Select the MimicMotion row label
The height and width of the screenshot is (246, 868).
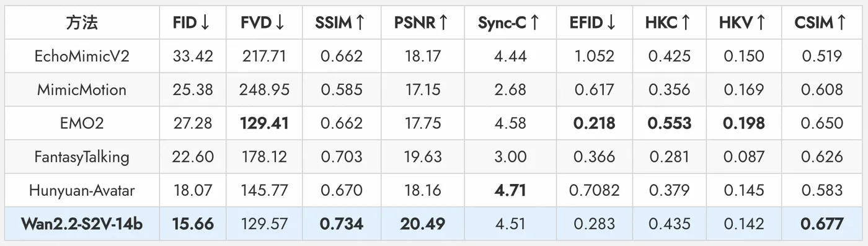click(x=82, y=89)
